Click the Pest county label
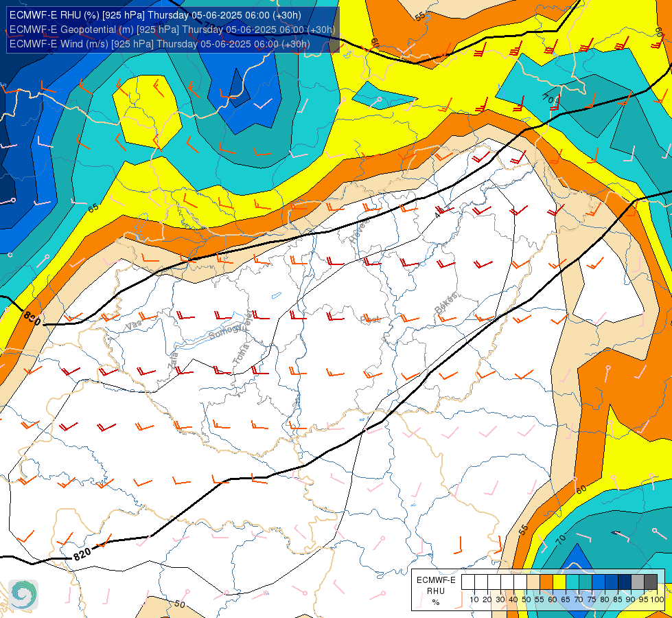Screen dimensions: 672x618 (x=370, y=319)
